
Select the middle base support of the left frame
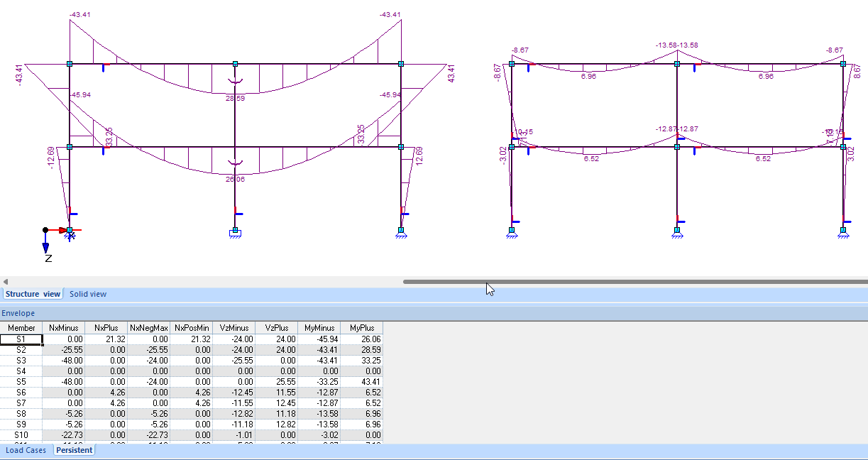[235, 231]
